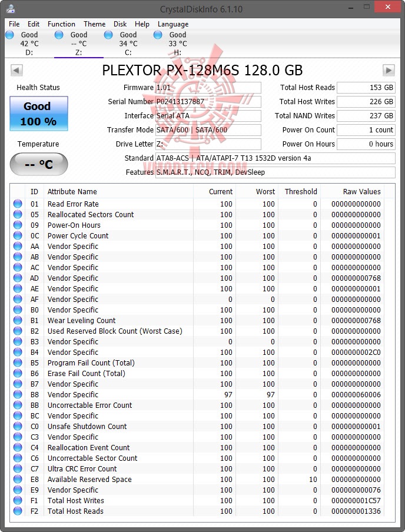Image resolution: width=405 pixels, height=532 pixels.
Task: Open the Language menu
Action: pyautogui.click(x=173, y=24)
